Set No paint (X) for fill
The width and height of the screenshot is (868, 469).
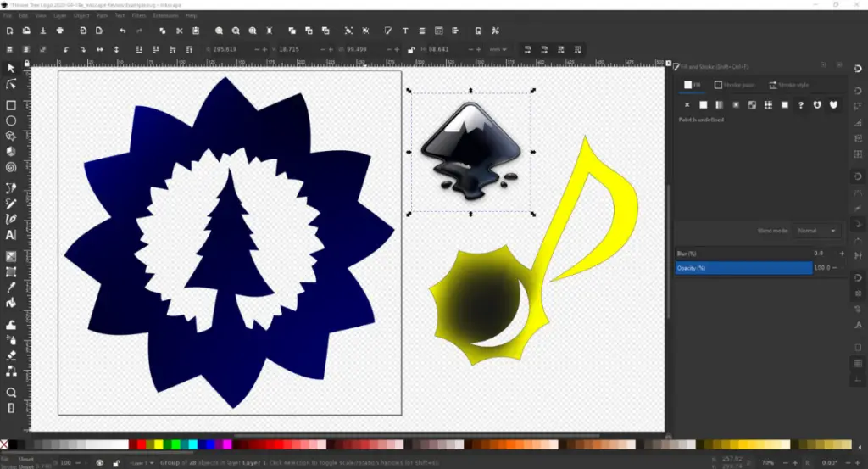point(687,104)
